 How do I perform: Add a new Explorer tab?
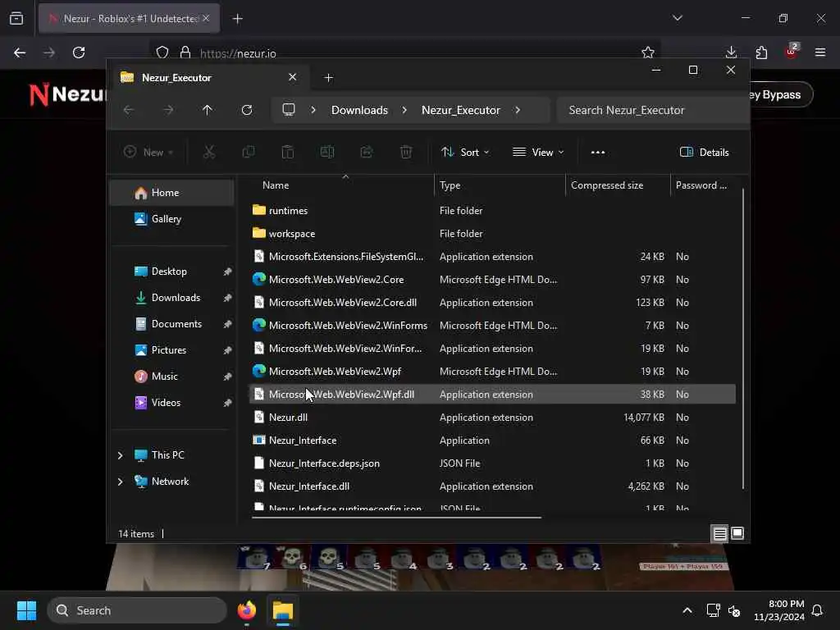click(328, 78)
